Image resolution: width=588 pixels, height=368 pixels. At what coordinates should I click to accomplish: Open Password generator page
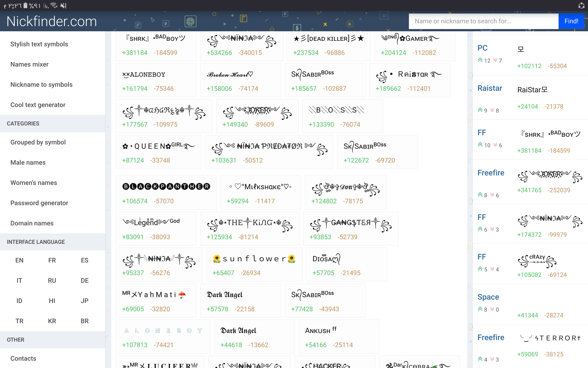[39, 203]
